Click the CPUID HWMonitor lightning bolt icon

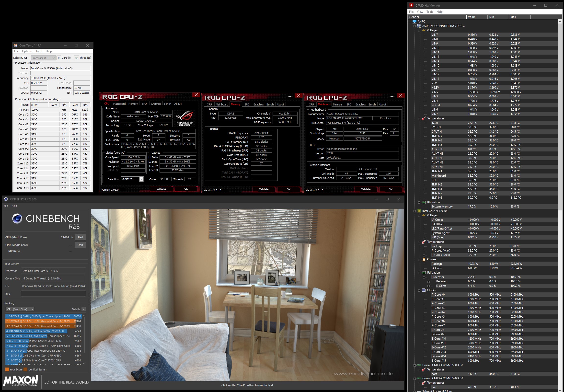[411, 5]
